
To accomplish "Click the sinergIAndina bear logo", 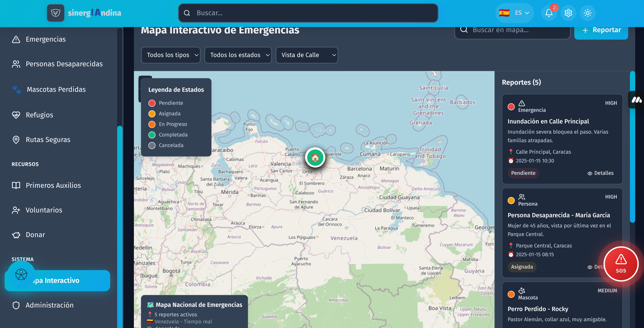I will pos(55,13).
